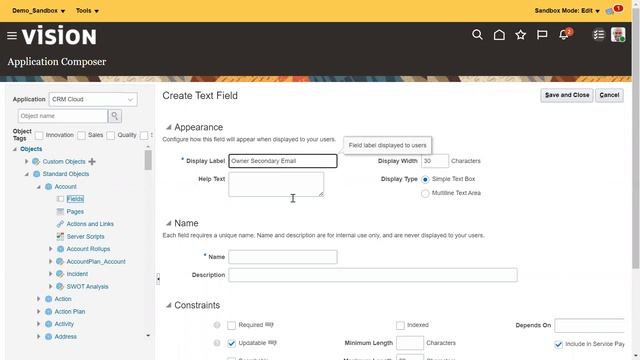640x360 pixels.
Task: Click the Account Rollups icon
Action: point(60,249)
